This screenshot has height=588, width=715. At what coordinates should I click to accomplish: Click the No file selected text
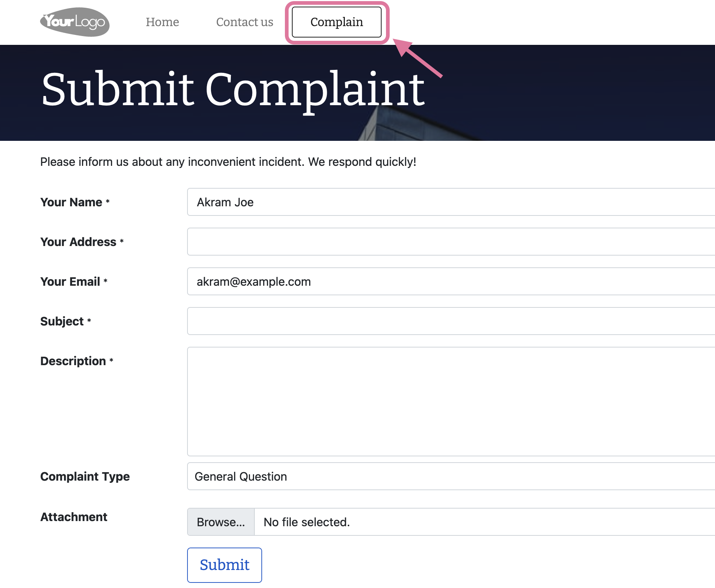pyautogui.click(x=307, y=522)
